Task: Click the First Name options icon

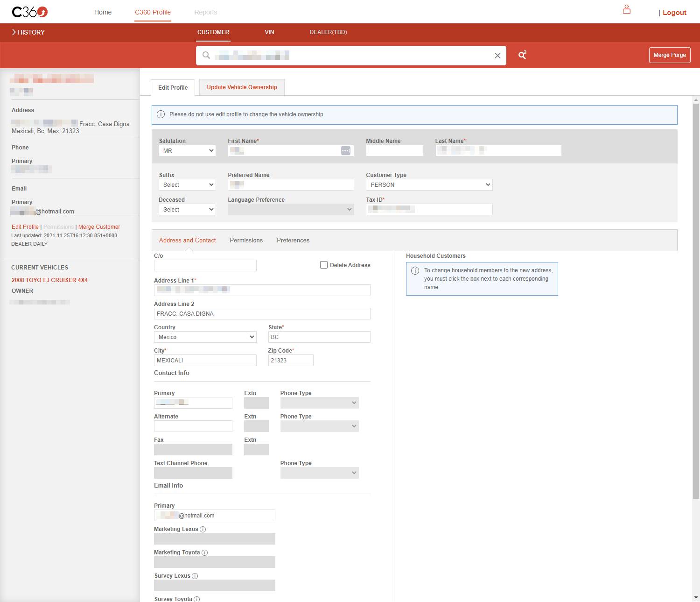Action: point(346,150)
